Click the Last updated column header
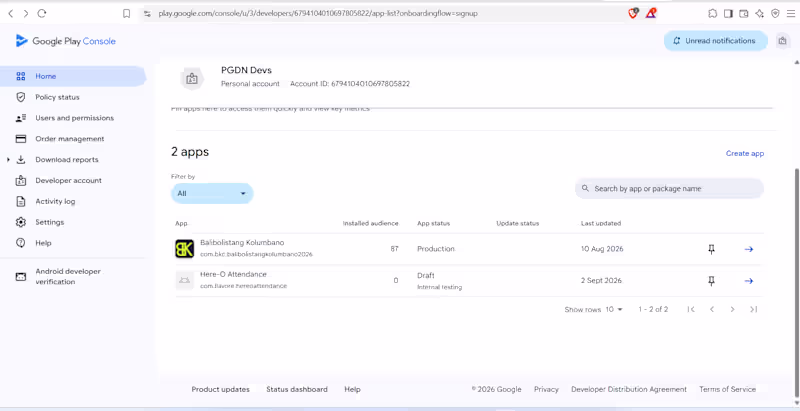This screenshot has width=800, height=411. 601,223
